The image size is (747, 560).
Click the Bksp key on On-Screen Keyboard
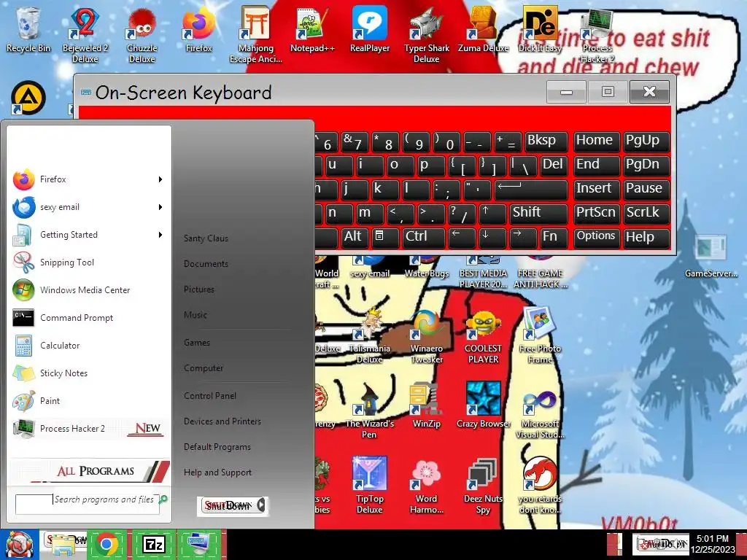click(546, 141)
